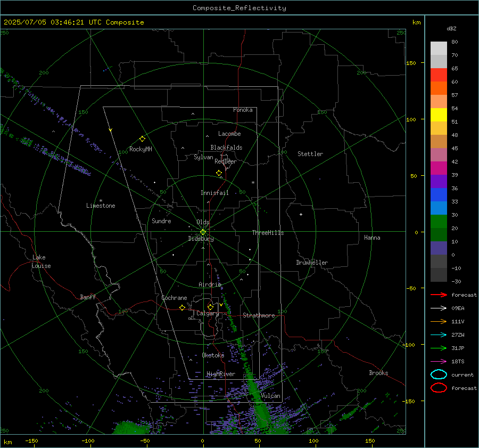479x448 pixels.
Task: Click the Strathmore town label
Action: pyautogui.click(x=259, y=315)
